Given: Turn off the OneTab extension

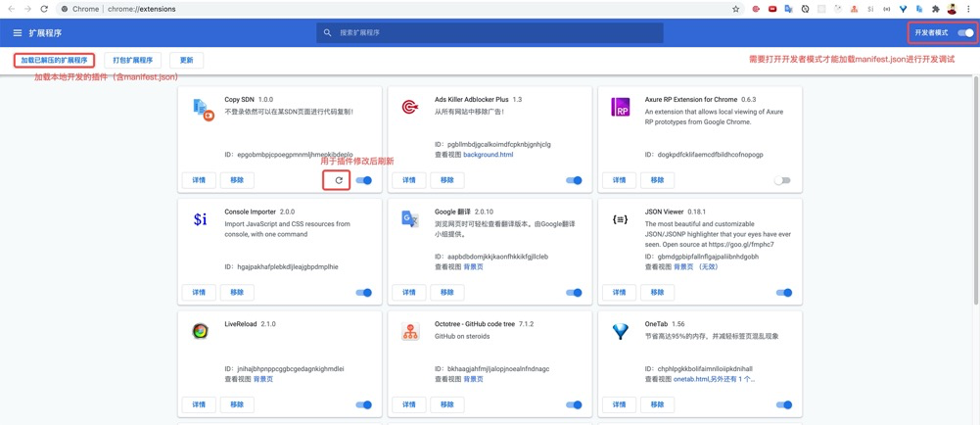Looking at the screenshot, I should [x=784, y=404].
